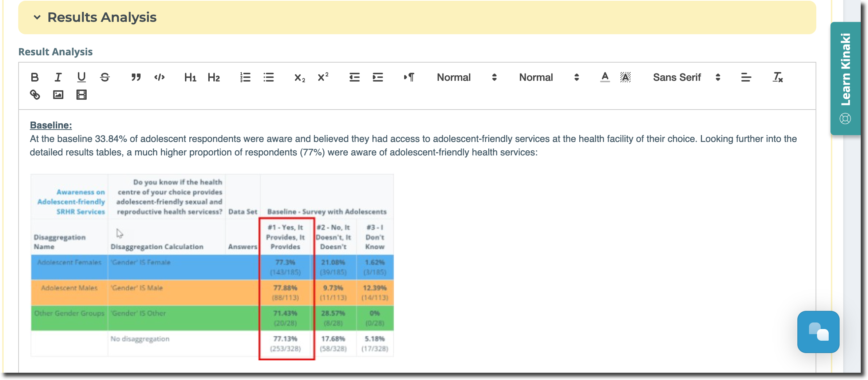Insert an image into the editor

(58, 95)
